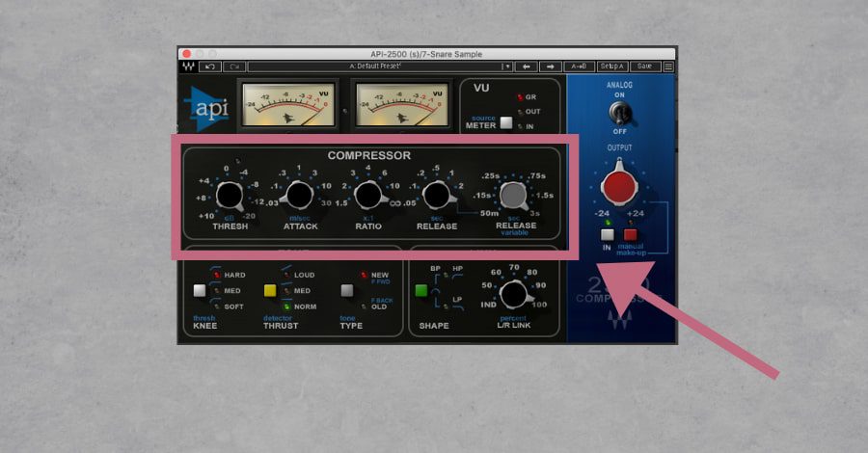Click the COMPRESSOR section heading
The height and width of the screenshot is (453, 868).
(369, 155)
